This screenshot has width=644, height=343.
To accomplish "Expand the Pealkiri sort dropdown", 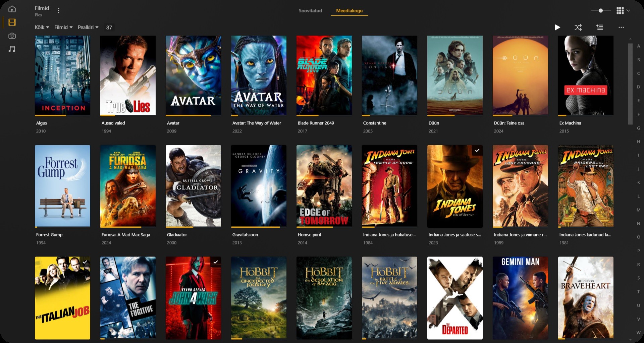I will coord(88,27).
